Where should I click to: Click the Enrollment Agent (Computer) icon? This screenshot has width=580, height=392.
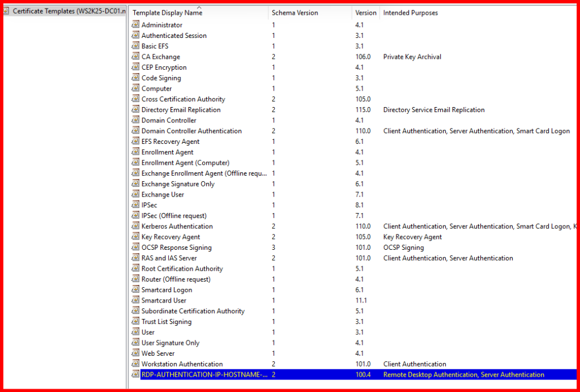[x=135, y=163]
